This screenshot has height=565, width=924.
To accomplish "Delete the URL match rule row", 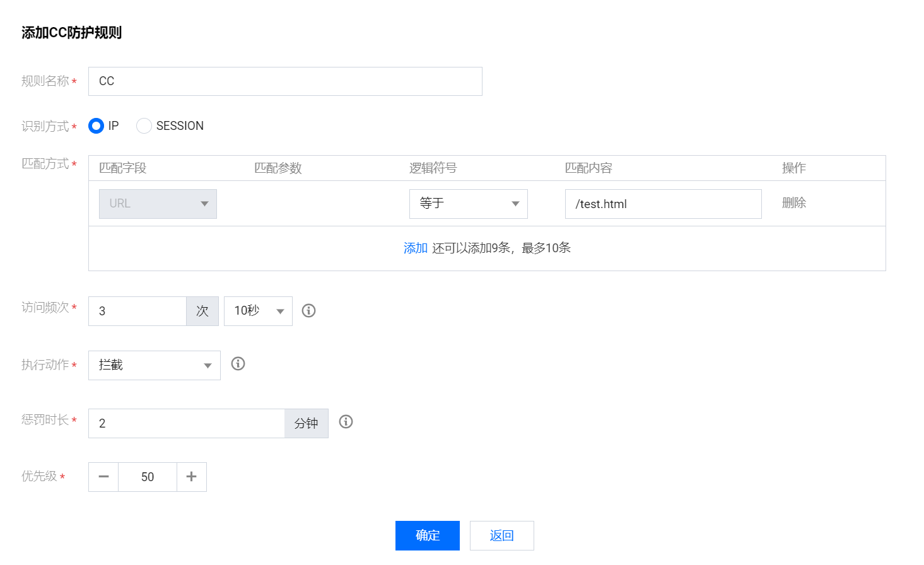I will click(793, 203).
